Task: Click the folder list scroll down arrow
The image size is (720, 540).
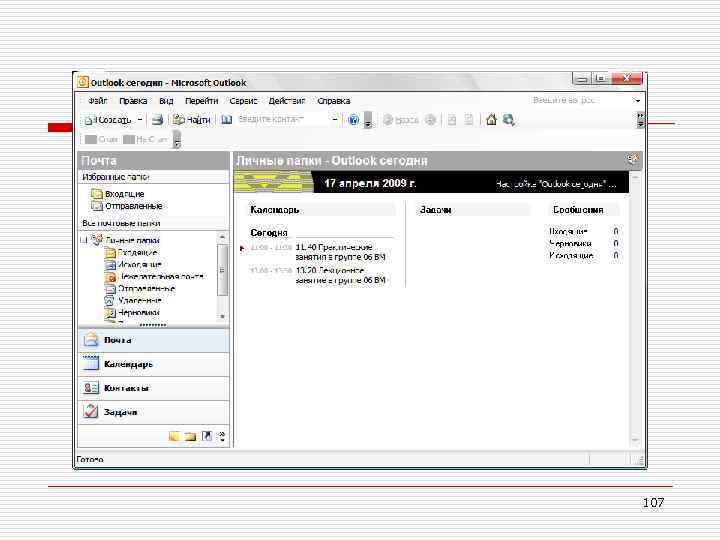Action: pyautogui.click(x=222, y=317)
